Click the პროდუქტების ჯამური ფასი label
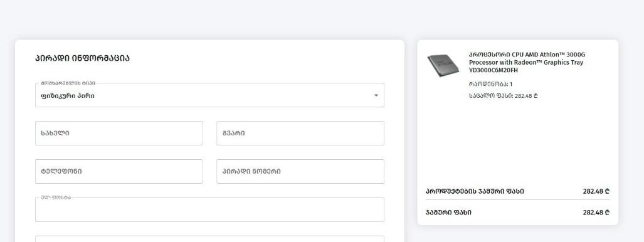The width and height of the screenshot is (644, 242). (x=475, y=191)
